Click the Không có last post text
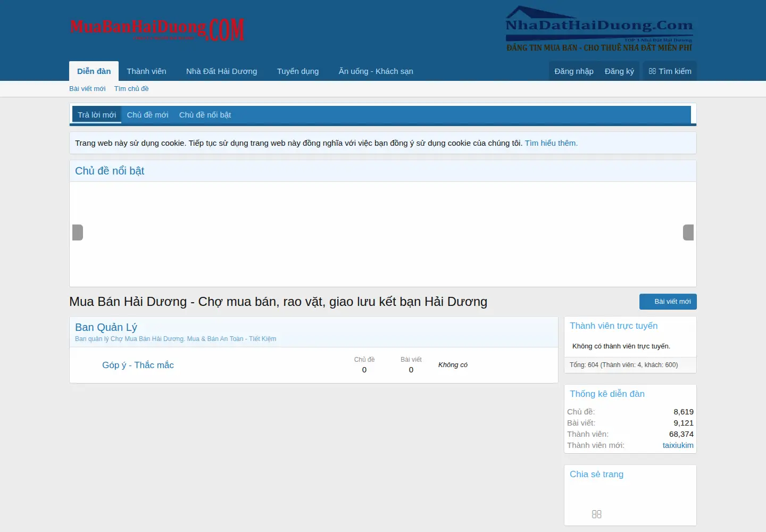766x532 pixels. pos(453,365)
